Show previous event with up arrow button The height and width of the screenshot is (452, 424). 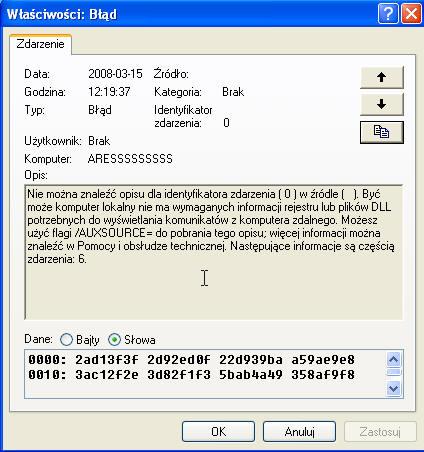click(x=382, y=77)
